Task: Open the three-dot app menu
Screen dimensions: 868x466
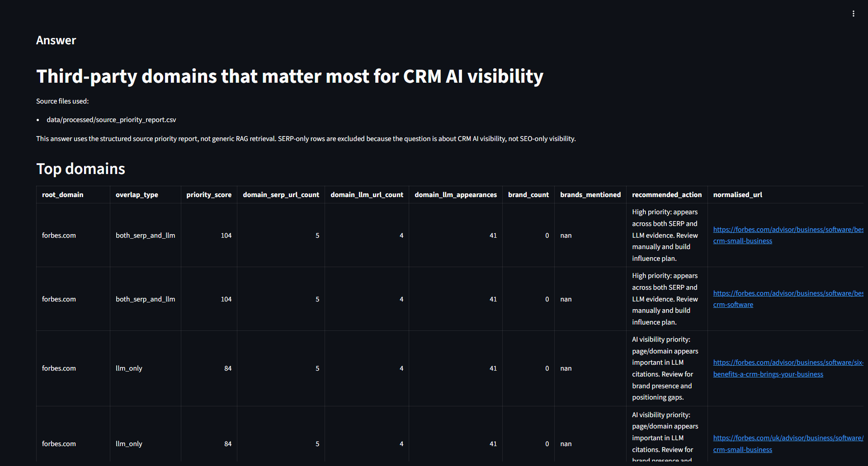Action: [854, 14]
